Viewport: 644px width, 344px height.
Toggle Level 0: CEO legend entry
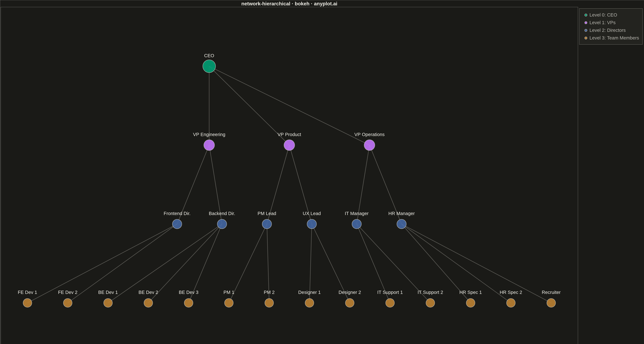(x=601, y=15)
